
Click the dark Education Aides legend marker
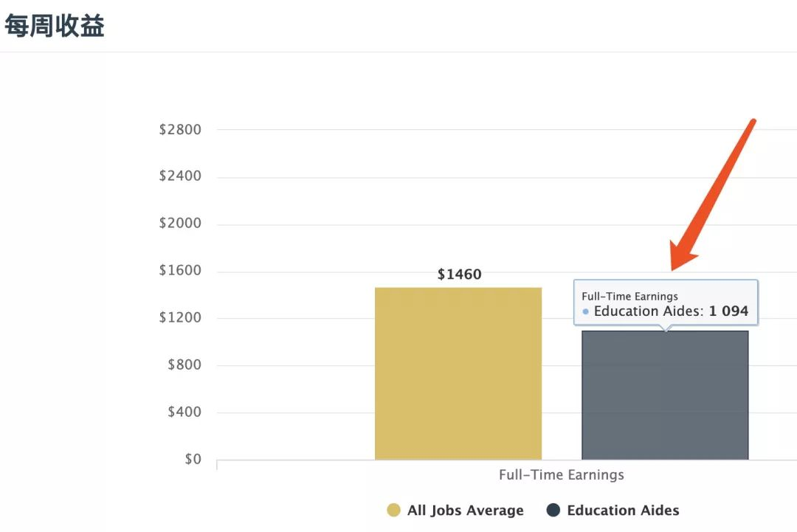pos(553,510)
